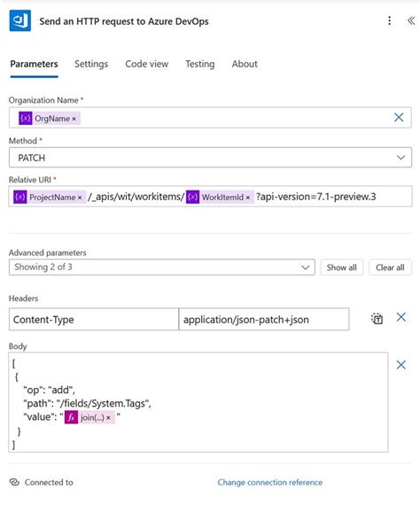Click the "/fields/System.Tags" path line in Body
420x512 pixels.
point(87,404)
